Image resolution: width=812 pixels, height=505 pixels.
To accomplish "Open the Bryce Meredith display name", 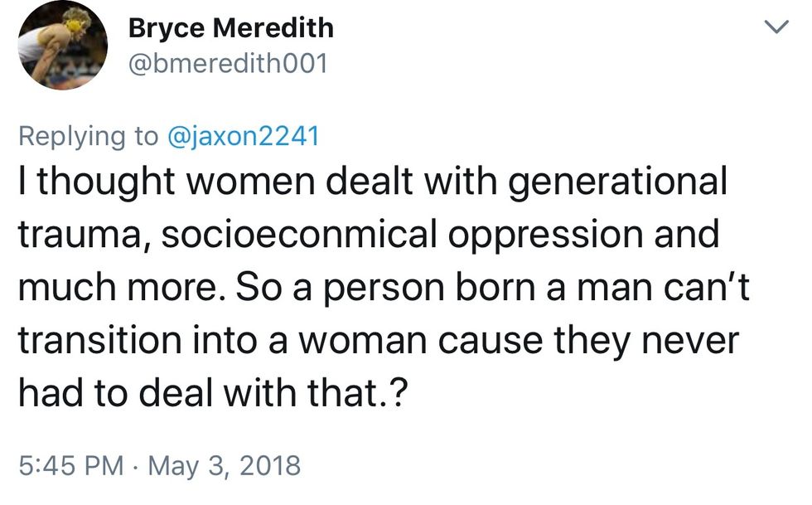I will tap(231, 28).
